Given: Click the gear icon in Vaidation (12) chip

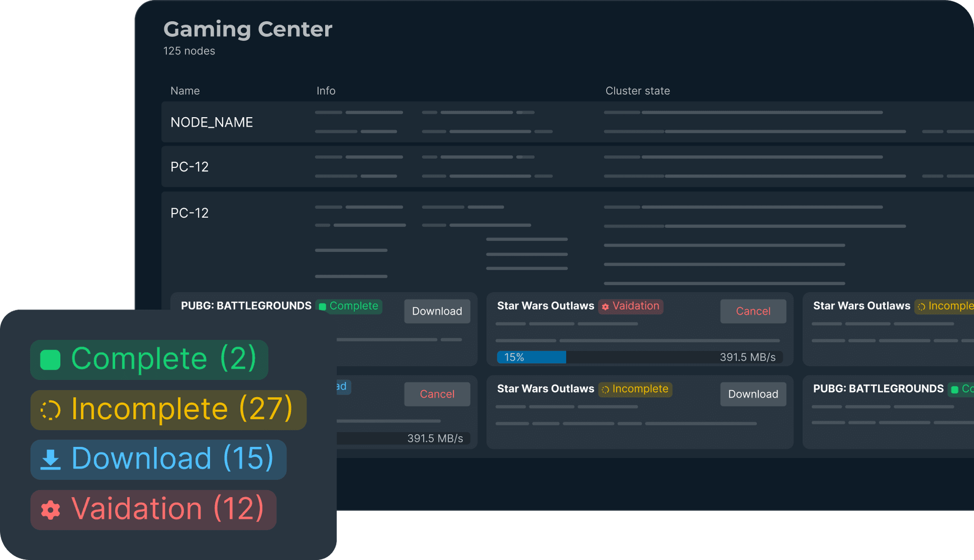Looking at the screenshot, I should 50,510.
